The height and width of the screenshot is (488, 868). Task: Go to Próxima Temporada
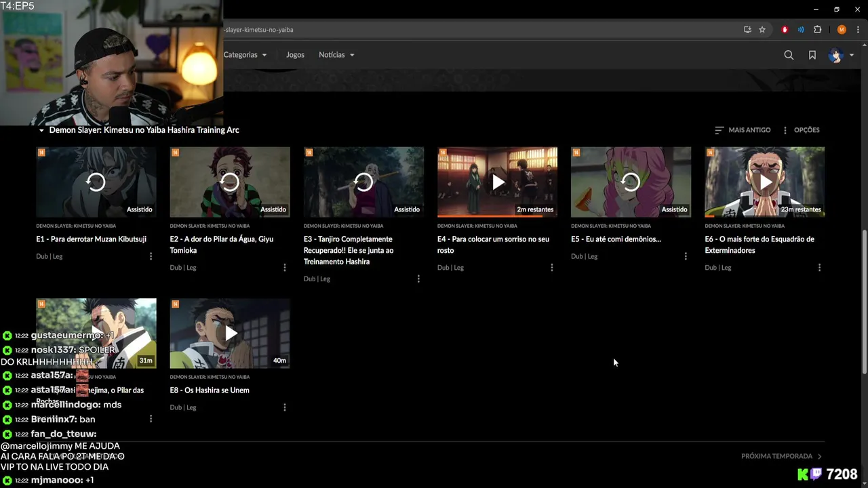coord(781,457)
